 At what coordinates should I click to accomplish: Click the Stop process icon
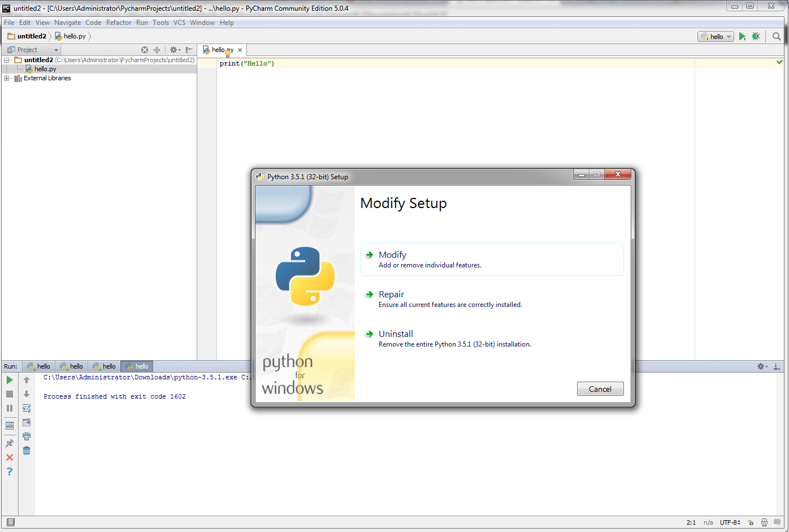tap(10, 393)
